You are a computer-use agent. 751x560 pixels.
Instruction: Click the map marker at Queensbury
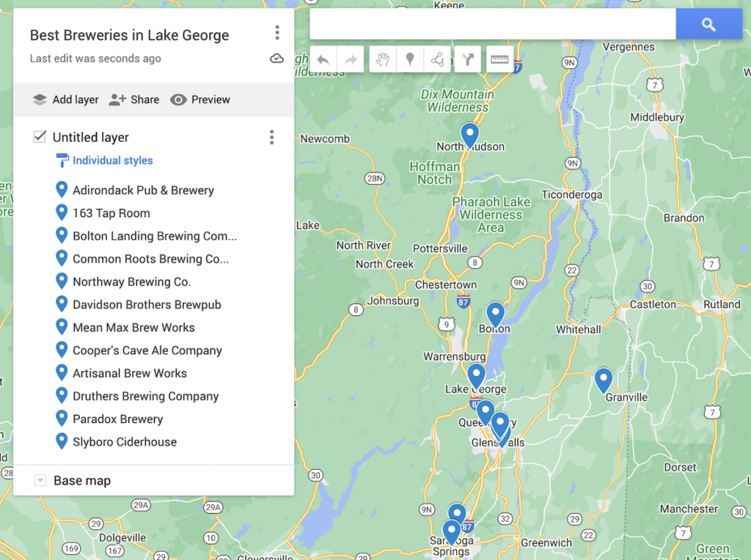[x=485, y=412]
